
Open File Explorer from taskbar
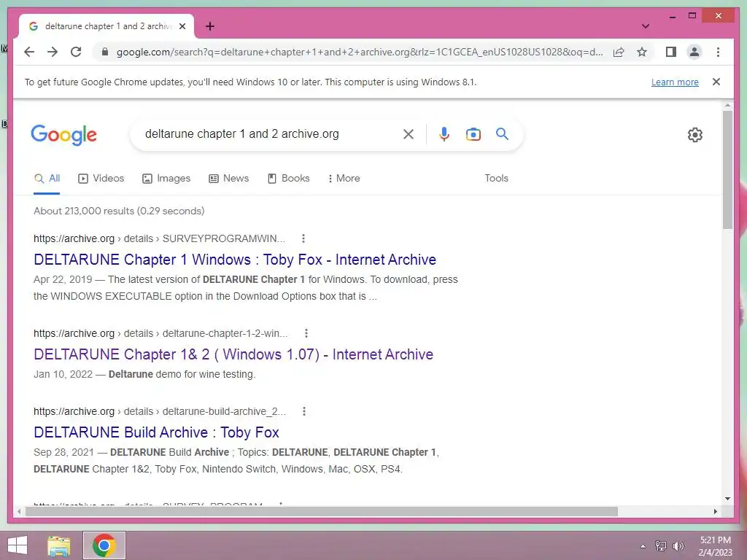click(x=59, y=545)
